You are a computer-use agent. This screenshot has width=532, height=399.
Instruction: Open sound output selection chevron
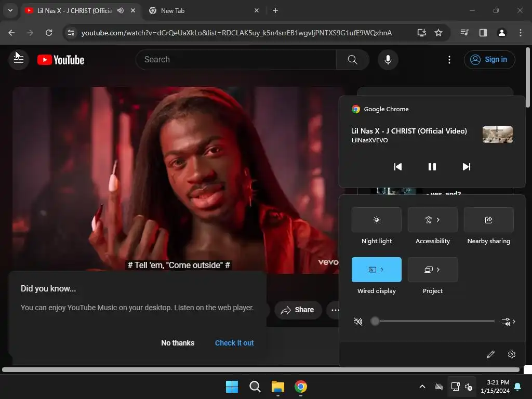[508, 321]
